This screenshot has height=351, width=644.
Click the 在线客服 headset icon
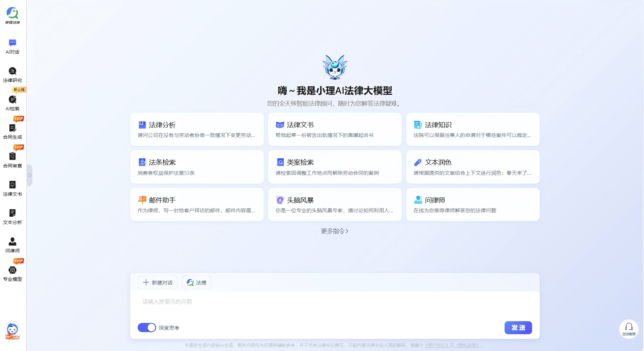[628, 329]
